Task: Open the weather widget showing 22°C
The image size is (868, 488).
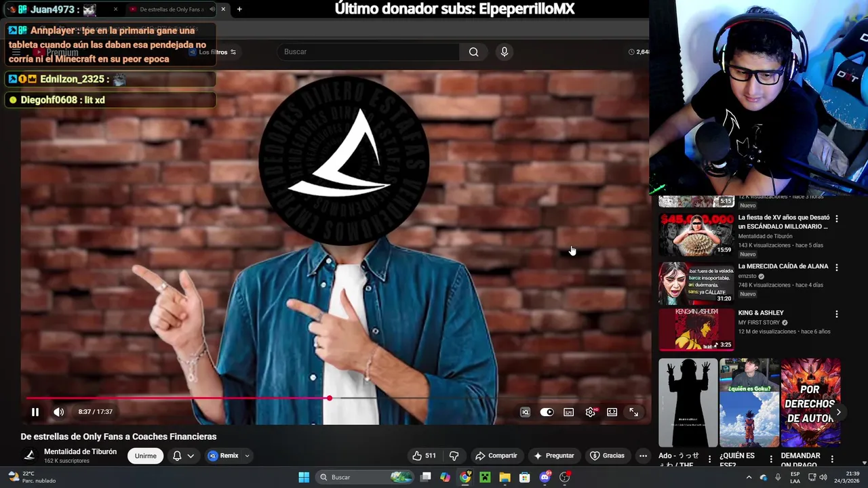Action: 31,477
